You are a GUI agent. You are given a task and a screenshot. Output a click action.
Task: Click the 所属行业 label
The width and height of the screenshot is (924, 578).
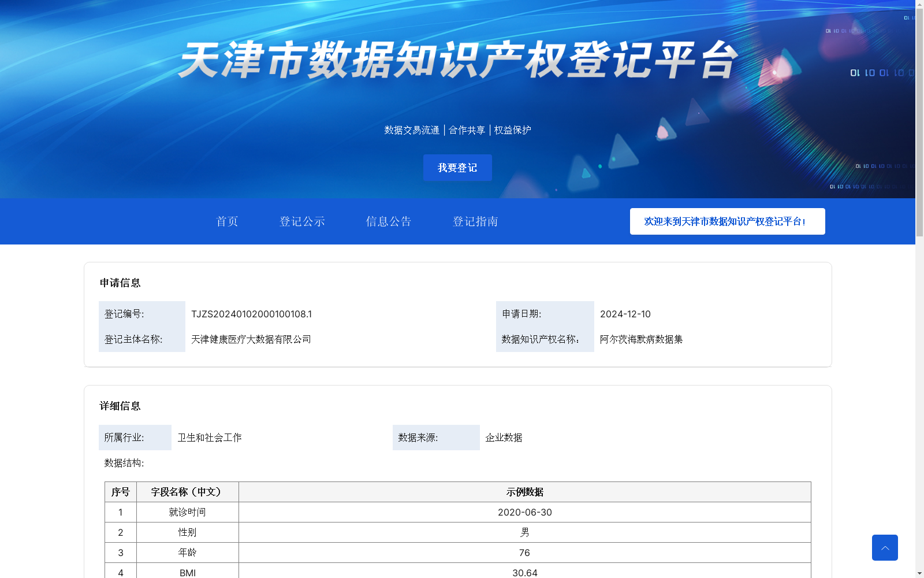pos(124,438)
